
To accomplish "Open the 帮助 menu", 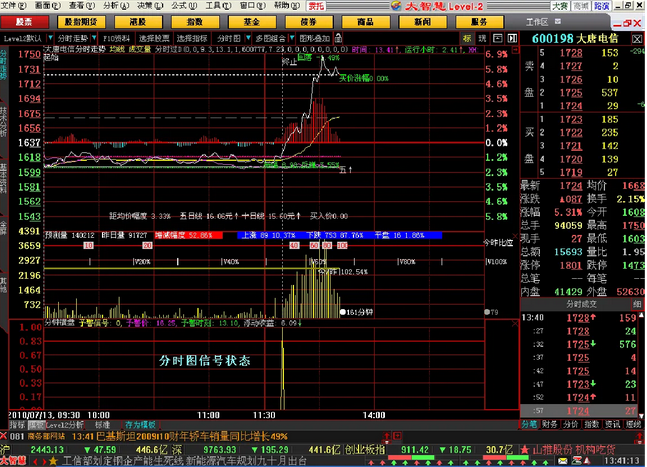I will click(x=287, y=5).
